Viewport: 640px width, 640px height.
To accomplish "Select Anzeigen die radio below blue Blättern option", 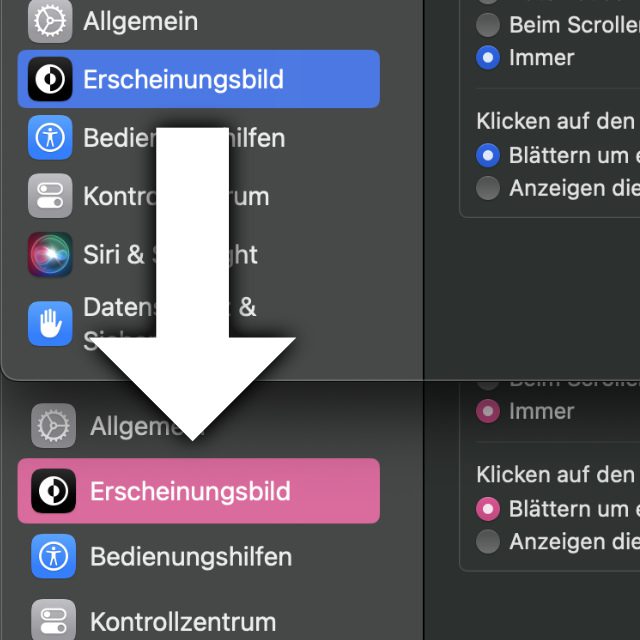I will tap(488, 188).
